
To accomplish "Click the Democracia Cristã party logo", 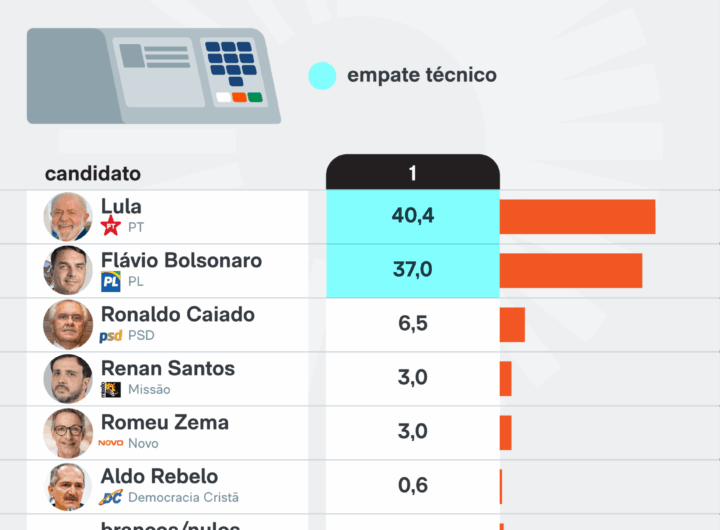I will tap(111, 497).
